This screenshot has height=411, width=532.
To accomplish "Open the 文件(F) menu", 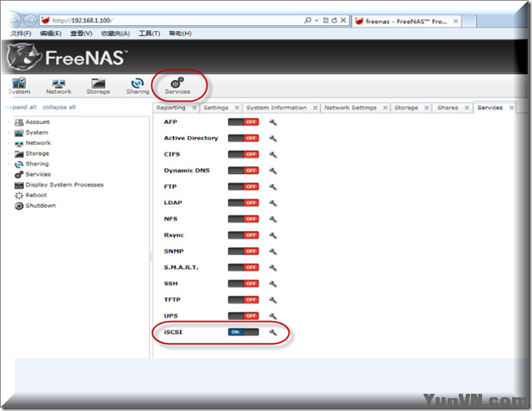I will 21,34.
